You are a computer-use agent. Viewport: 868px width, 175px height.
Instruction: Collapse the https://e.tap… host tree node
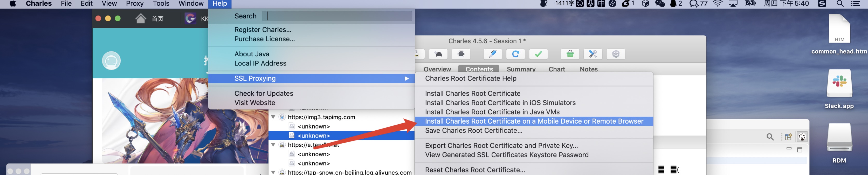[x=273, y=145]
